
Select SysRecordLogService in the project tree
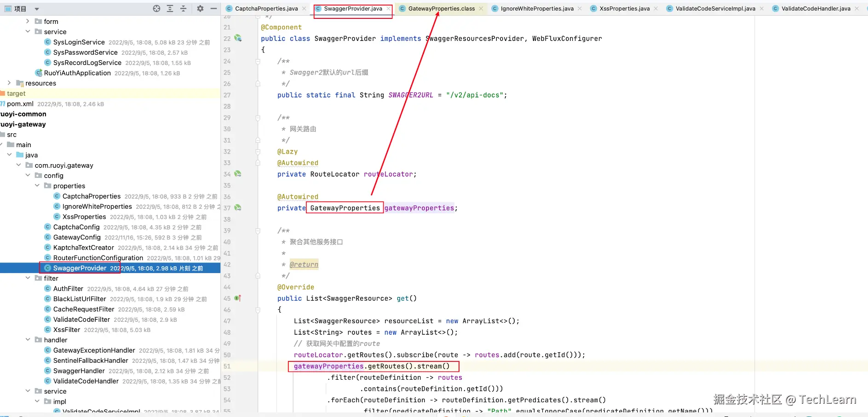(x=87, y=63)
